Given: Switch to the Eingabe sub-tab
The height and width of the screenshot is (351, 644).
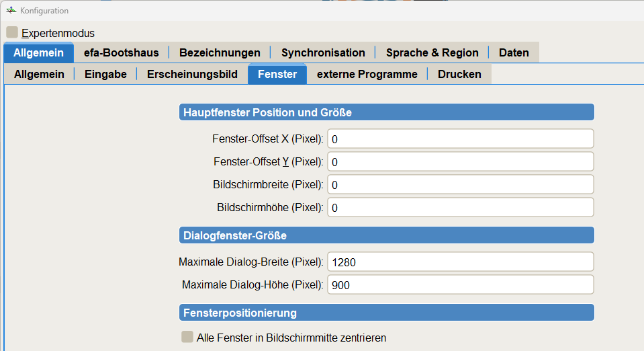Looking at the screenshot, I should (x=105, y=74).
